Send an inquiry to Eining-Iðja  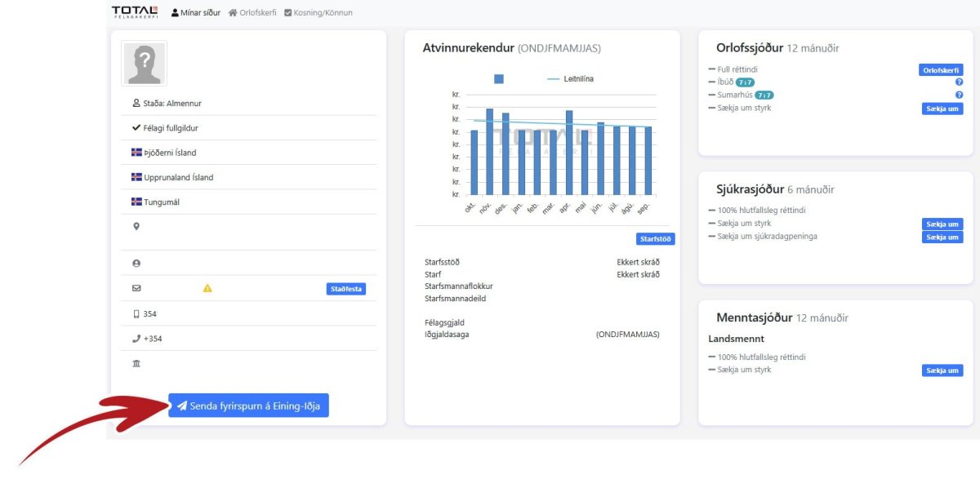point(248,406)
